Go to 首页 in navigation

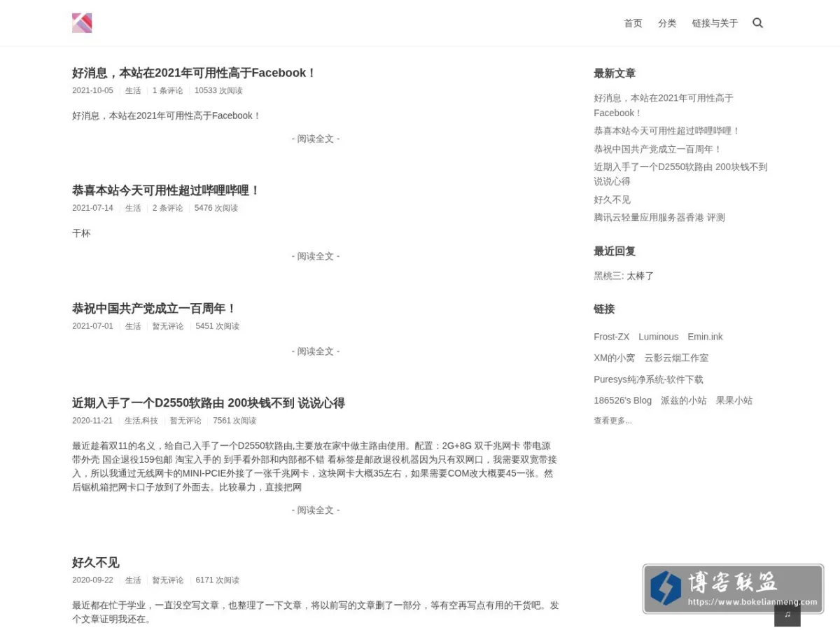click(x=633, y=23)
